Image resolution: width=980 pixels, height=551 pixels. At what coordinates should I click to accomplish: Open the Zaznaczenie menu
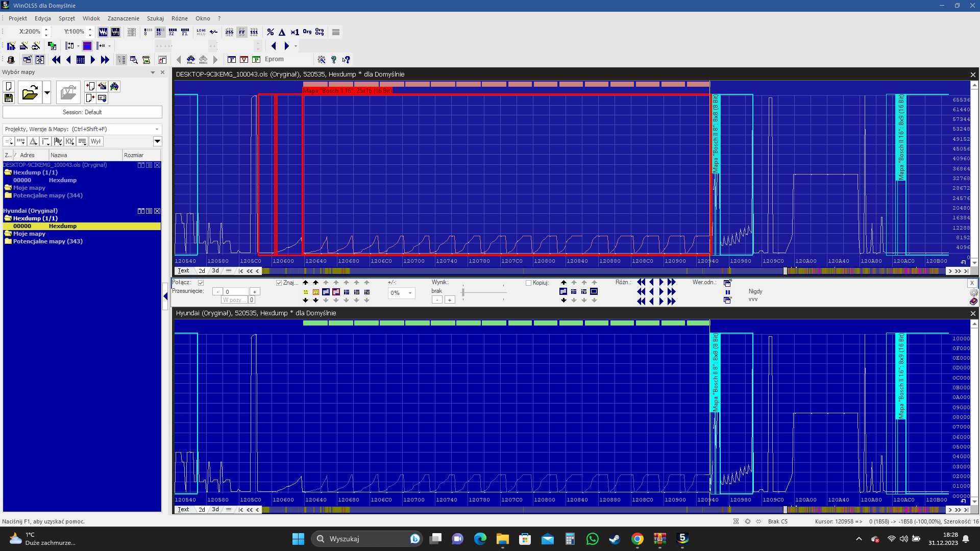coord(123,18)
